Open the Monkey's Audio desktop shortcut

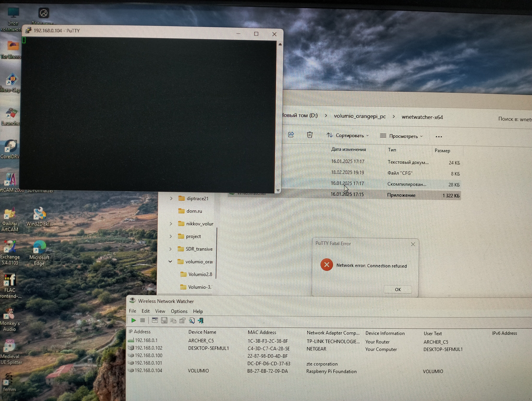click(x=10, y=319)
